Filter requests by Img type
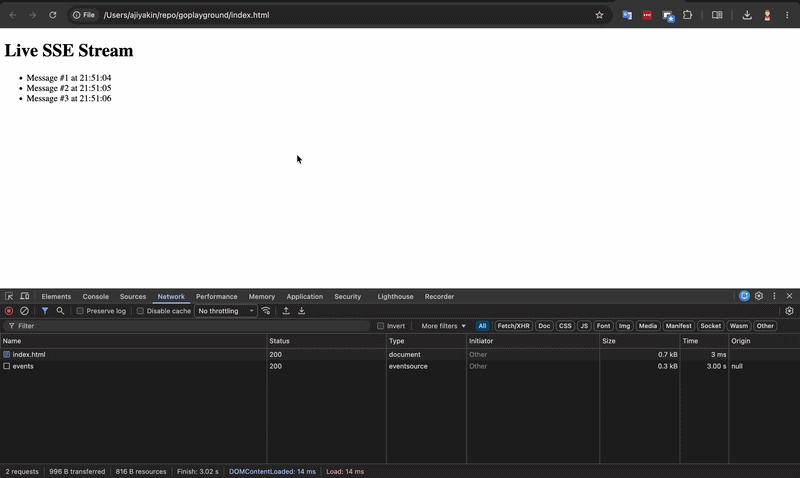Image resolution: width=800 pixels, height=478 pixels. click(x=624, y=325)
